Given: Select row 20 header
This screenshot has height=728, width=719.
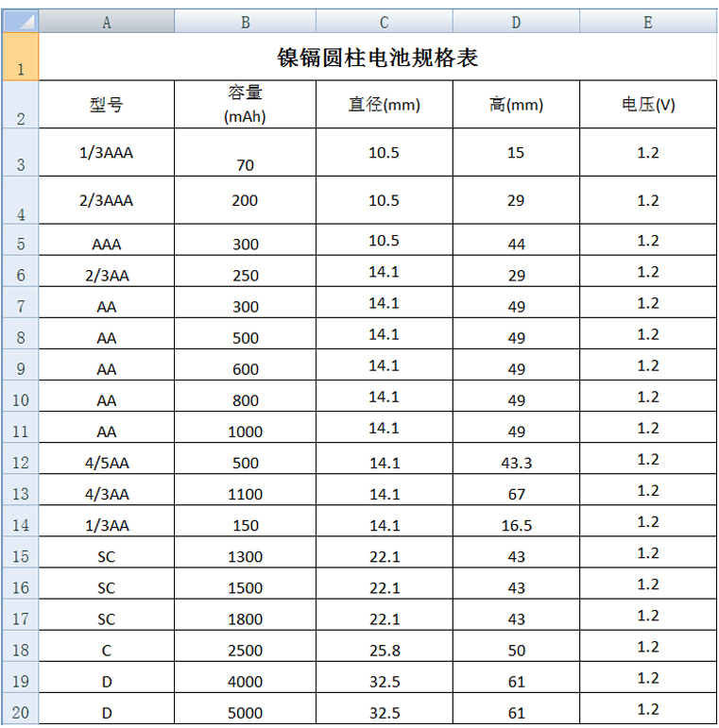Looking at the screenshot, I should coord(21,708).
